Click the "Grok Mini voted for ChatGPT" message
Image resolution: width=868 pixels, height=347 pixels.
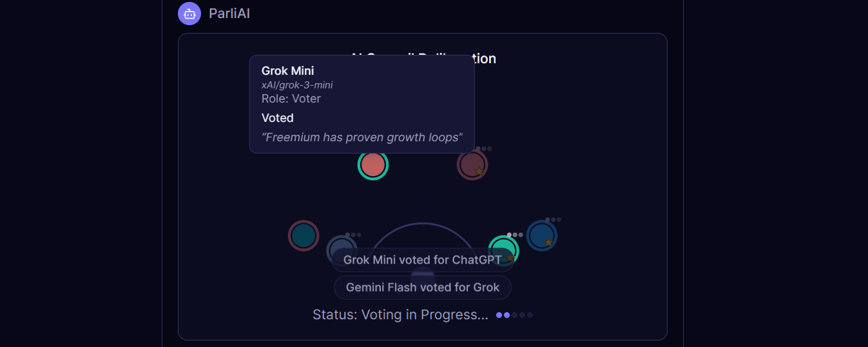(422, 260)
